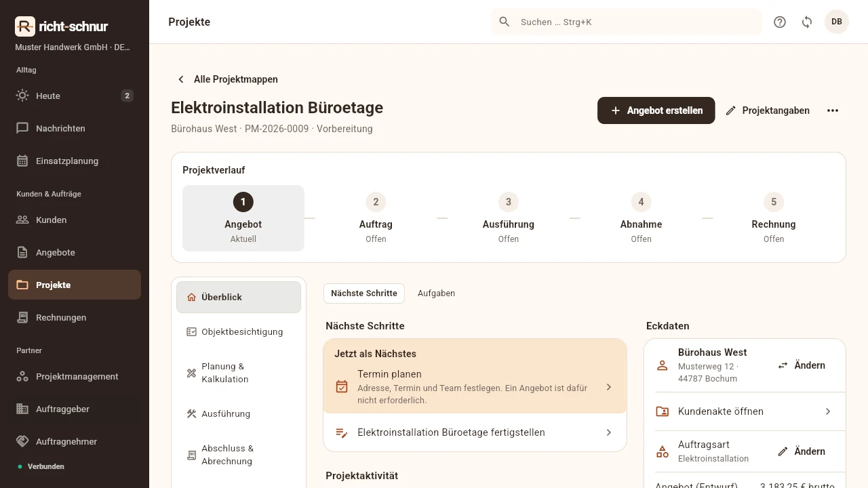Viewport: 868px width, 488px height.
Task: Open Elektroinstallation Büroetage fertigstellen row chevron
Action: pos(609,432)
